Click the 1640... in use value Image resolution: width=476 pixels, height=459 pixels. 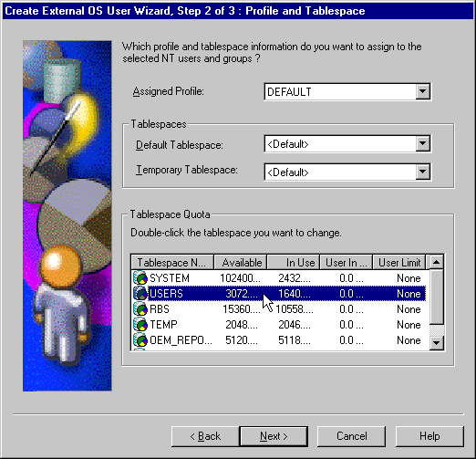pos(295,294)
